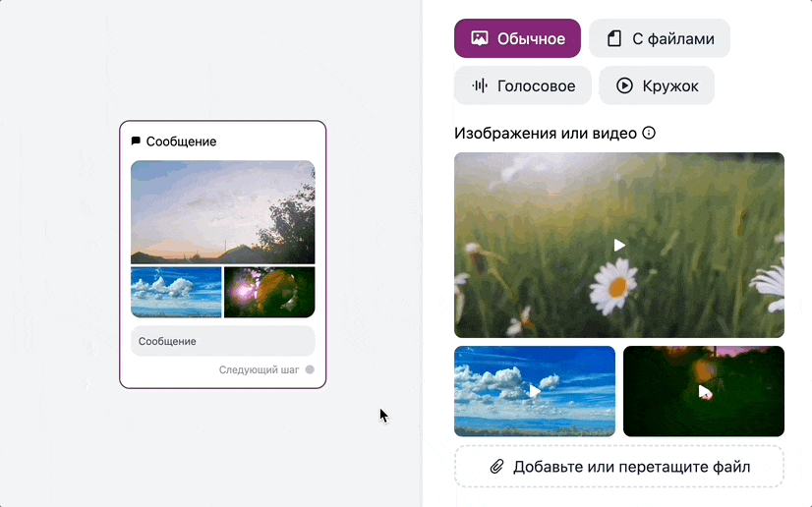Play the daisy field video

[x=619, y=245]
